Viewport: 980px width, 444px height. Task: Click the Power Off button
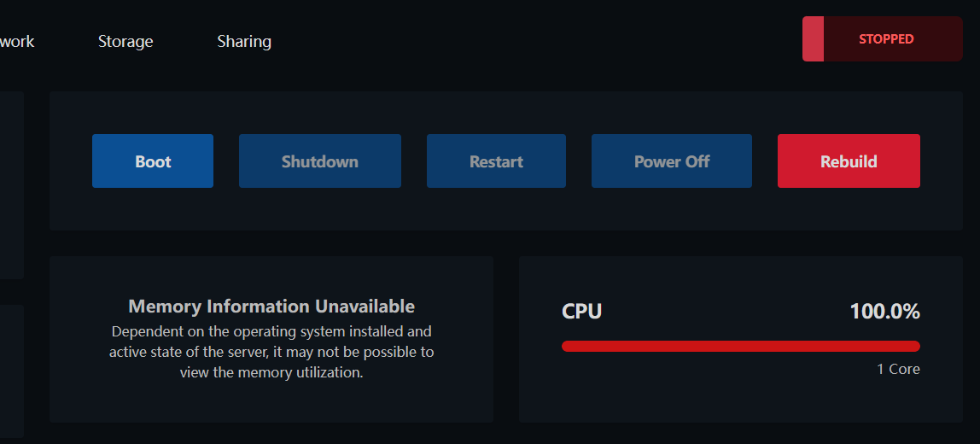pos(672,161)
